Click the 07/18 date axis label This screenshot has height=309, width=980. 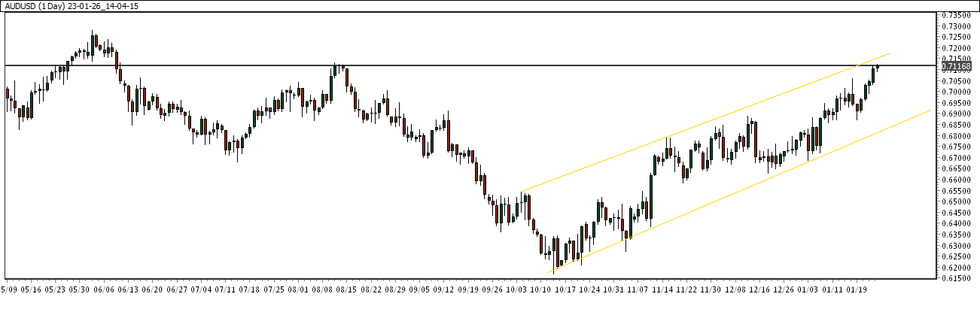250,289
